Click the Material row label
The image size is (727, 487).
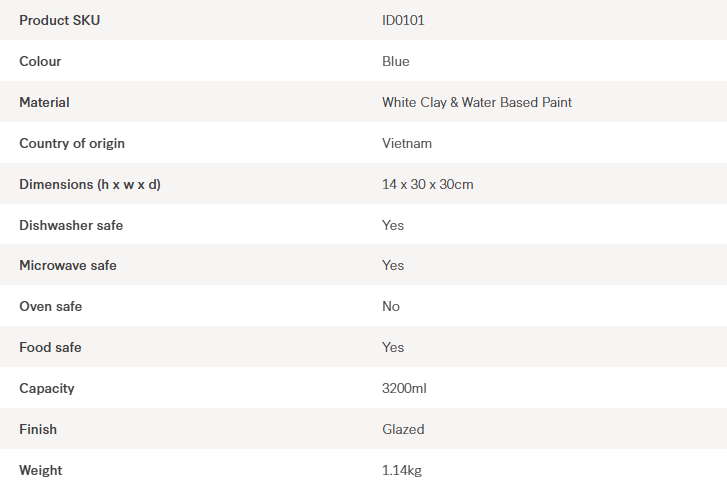(44, 102)
